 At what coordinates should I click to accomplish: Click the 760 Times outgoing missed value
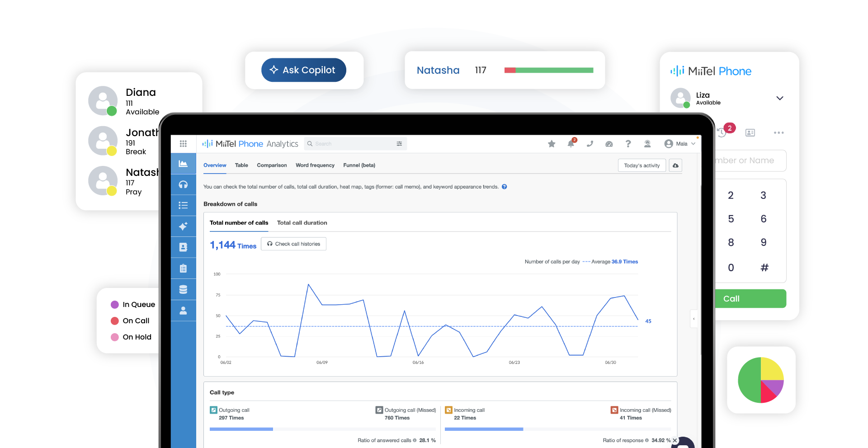(397, 418)
